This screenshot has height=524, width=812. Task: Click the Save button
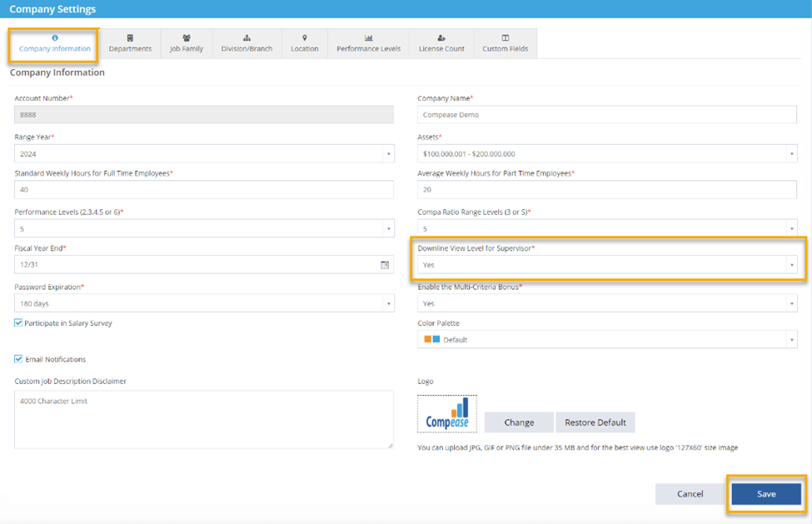pyautogui.click(x=765, y=493)
